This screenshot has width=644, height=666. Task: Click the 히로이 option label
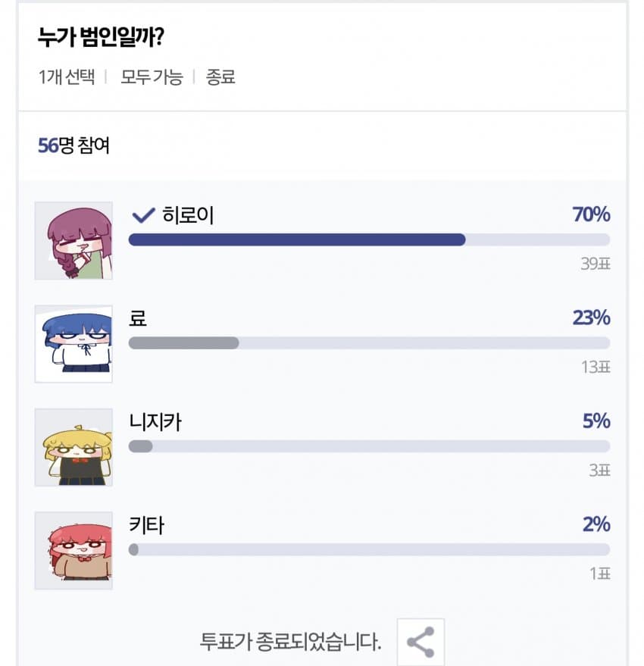188,216
